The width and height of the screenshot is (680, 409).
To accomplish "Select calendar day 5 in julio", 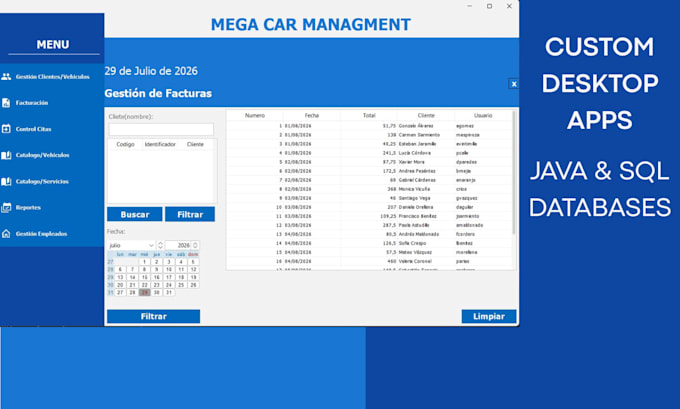I will [x=193, y=262].
